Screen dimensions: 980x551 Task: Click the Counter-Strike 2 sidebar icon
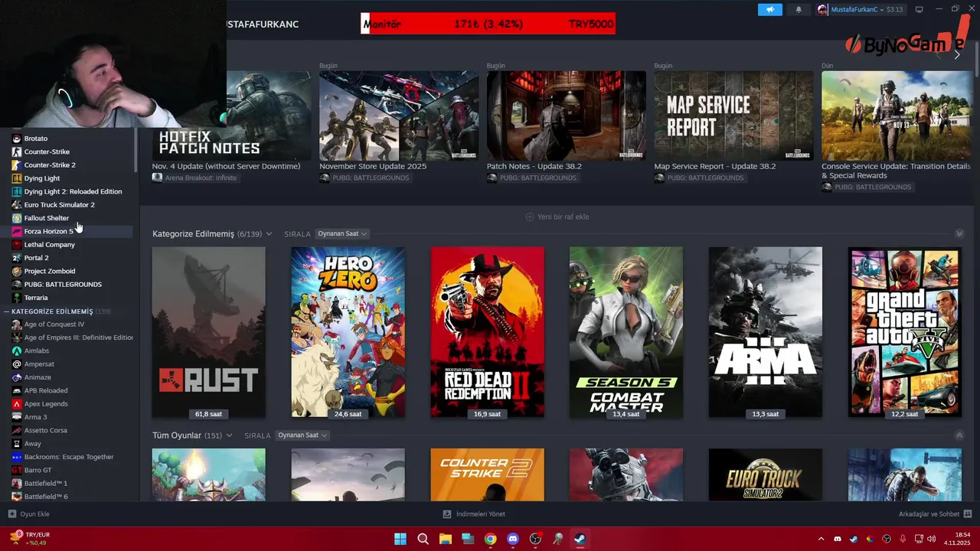click(17, 165)
